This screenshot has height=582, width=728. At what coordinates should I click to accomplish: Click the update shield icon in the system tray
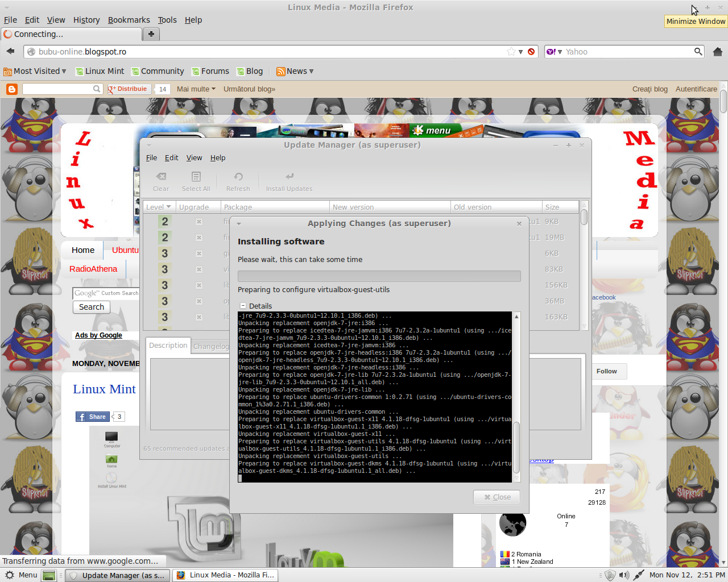(610, 575)
